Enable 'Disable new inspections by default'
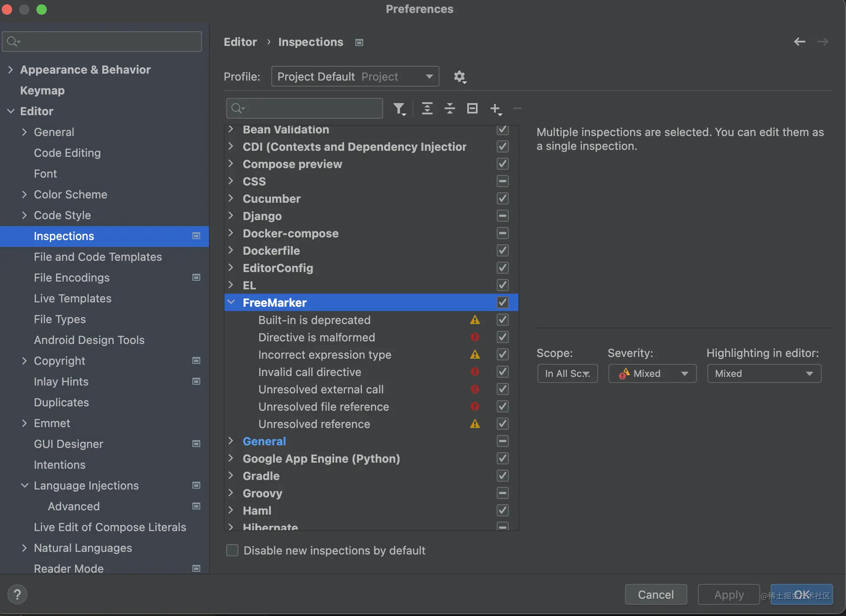This screenshot has width=846, height=616. 233,551
